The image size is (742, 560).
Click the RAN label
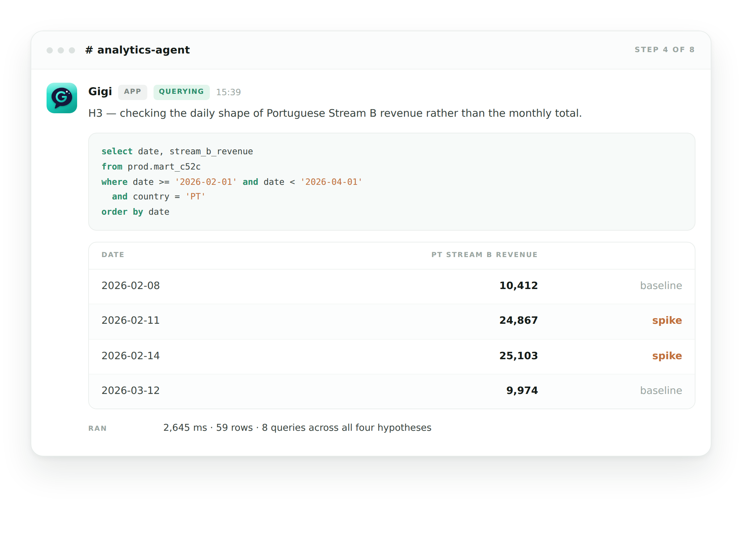coord(98,428)
